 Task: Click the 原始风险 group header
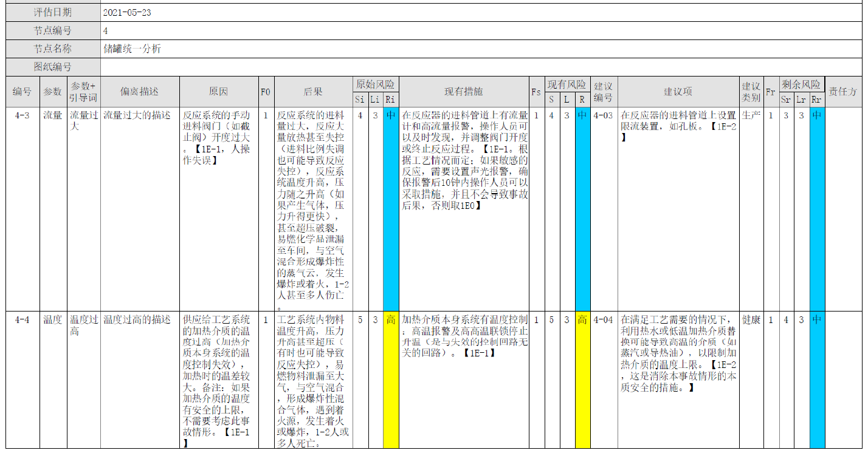tap(375, 84)
